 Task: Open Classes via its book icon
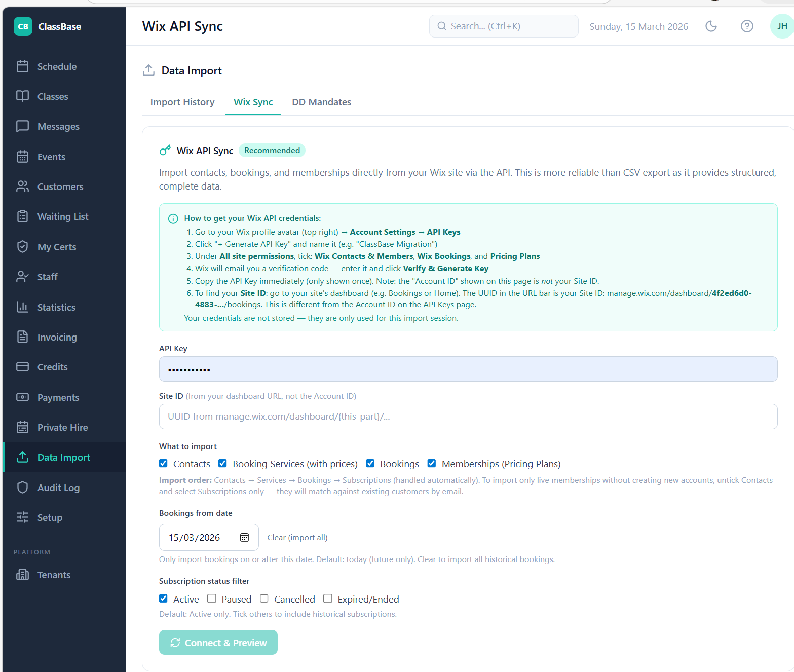pos(22,96)
